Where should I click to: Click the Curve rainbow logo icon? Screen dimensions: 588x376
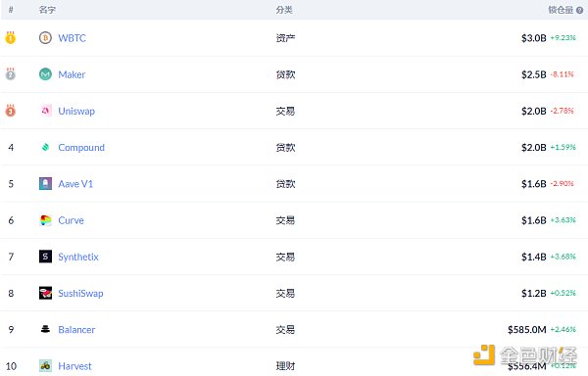point(45,220)
